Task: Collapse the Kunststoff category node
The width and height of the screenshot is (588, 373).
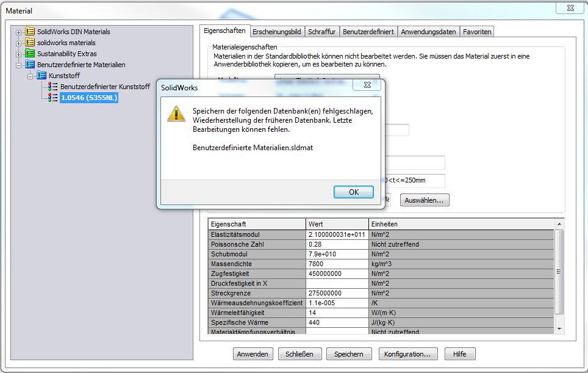Action: coord(30,76)
